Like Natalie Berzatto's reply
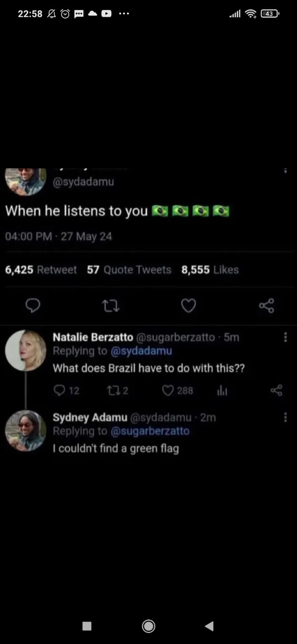297x644 pixels. (168, 390)
